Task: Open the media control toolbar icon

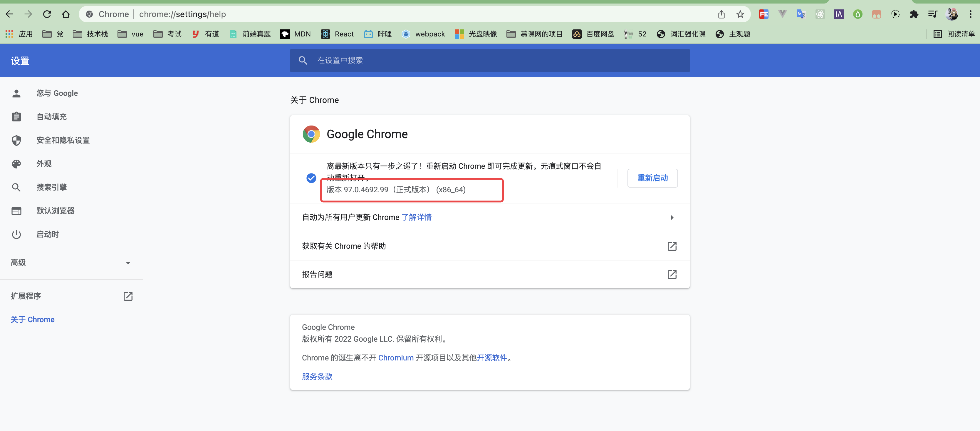Action: coord(932,14)
